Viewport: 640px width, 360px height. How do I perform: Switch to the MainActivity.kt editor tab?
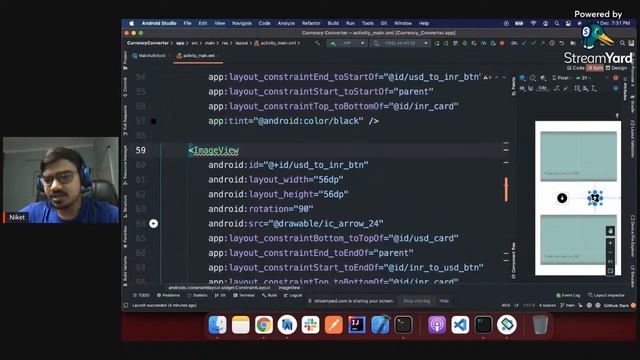point(149,56)
